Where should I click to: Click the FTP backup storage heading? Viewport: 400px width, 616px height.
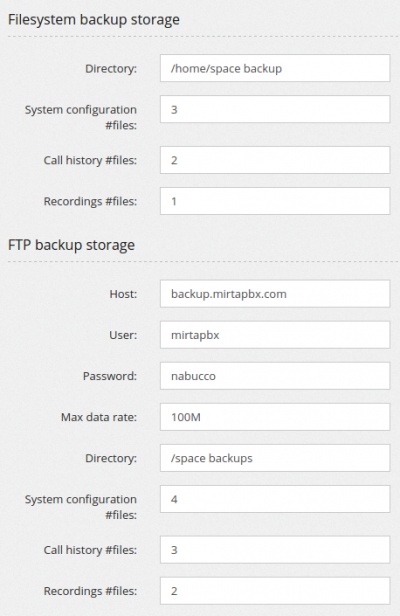tap(72, 245)
